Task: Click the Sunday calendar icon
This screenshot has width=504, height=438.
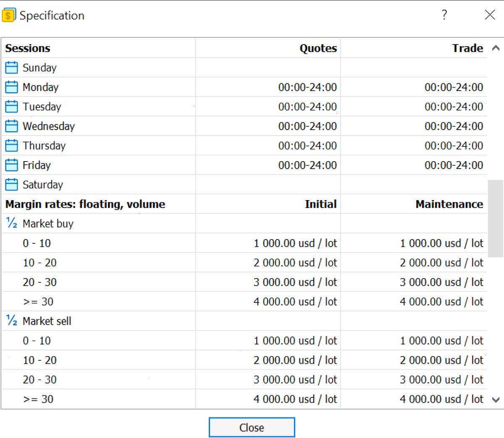Action: coord(11,68)
